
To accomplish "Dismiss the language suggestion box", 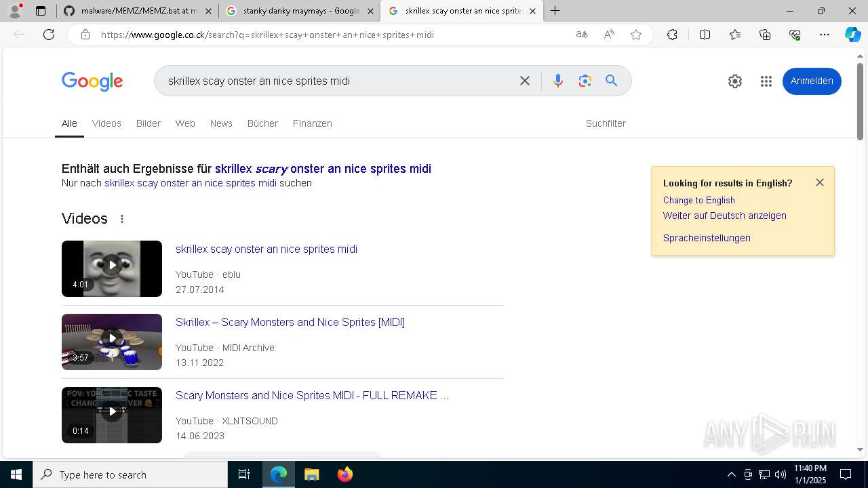I will coord(820,182).
